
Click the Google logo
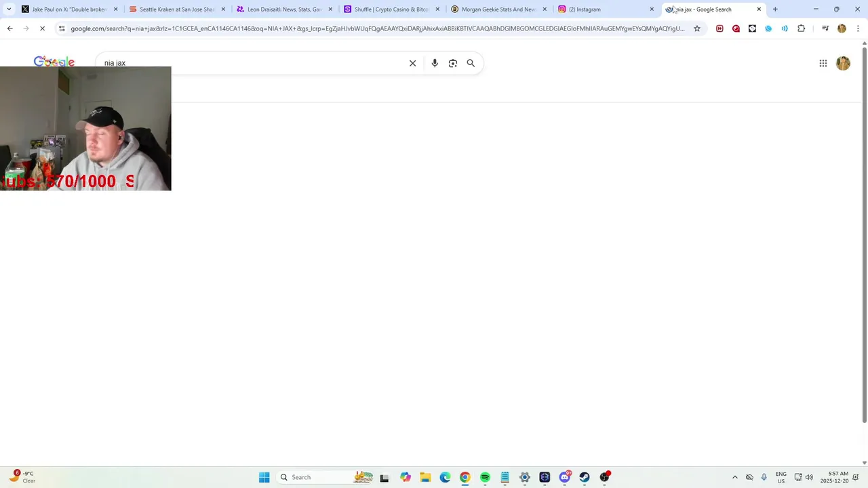tap(54, 62)
